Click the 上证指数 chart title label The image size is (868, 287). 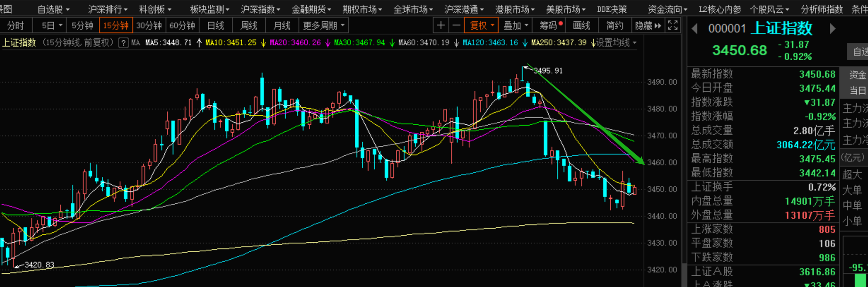tap(19, 43)
